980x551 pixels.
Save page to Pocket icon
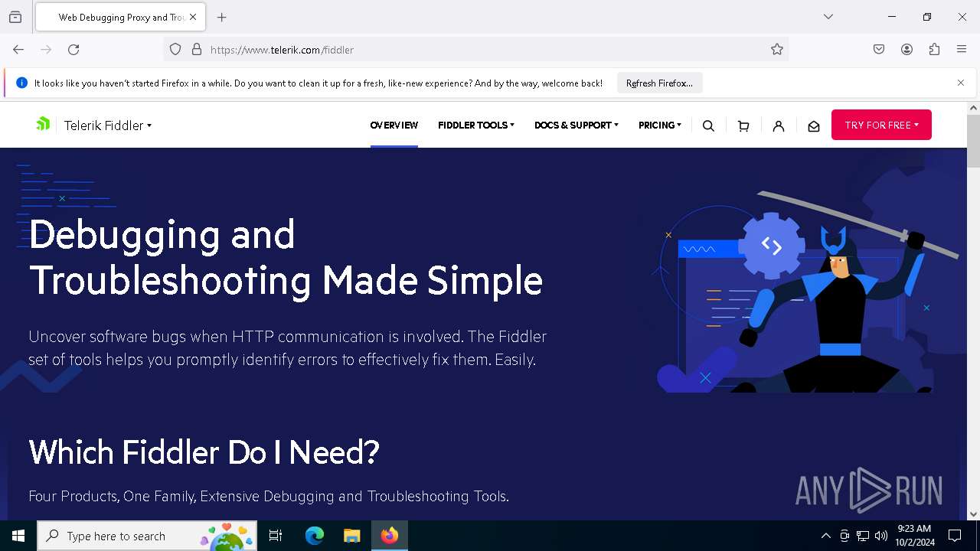coord(879,50)
